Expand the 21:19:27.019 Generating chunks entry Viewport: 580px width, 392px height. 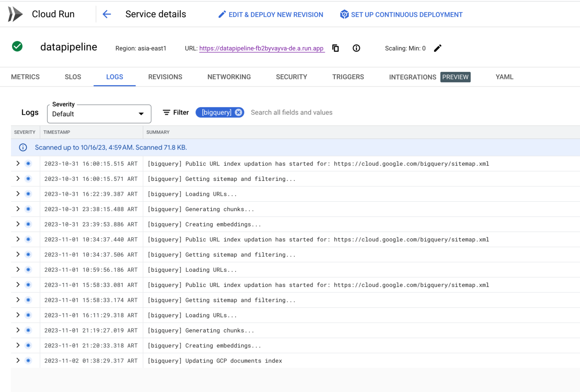18,330
